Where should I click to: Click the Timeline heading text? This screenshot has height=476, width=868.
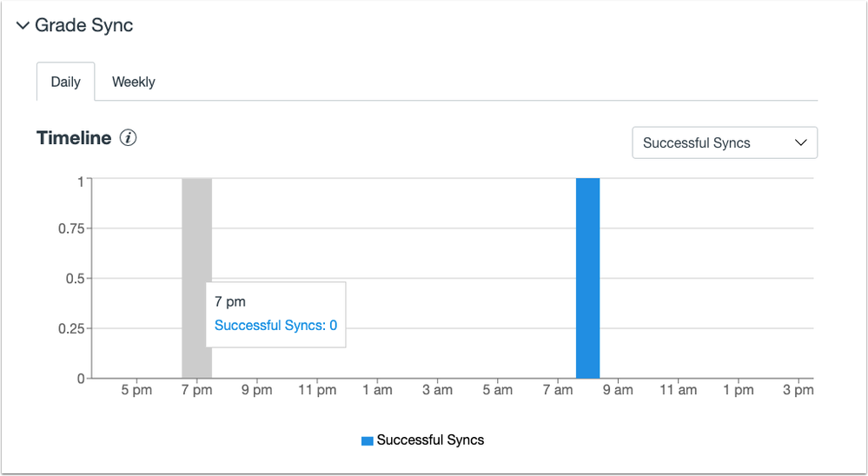click(x=74, y=138)
